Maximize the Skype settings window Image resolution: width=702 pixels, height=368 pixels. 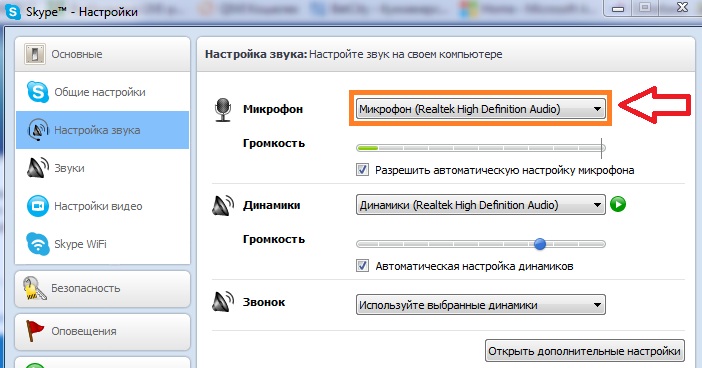click(645, 8)
